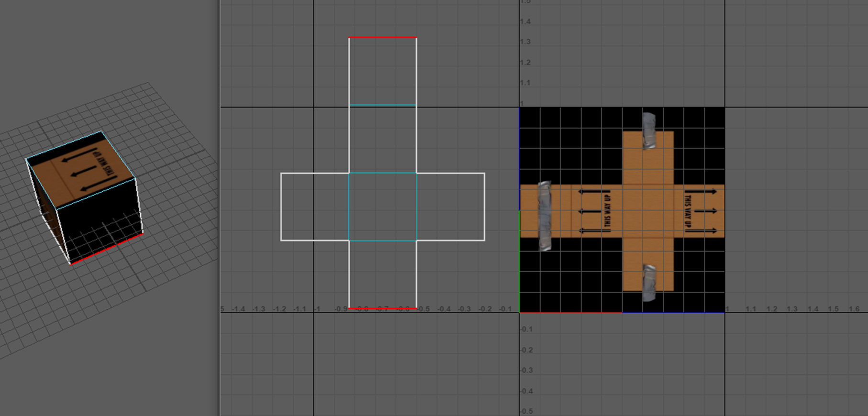Click the duct tape on the texture's left side
The image size is (868, 416).
click(x=545, y=216)
